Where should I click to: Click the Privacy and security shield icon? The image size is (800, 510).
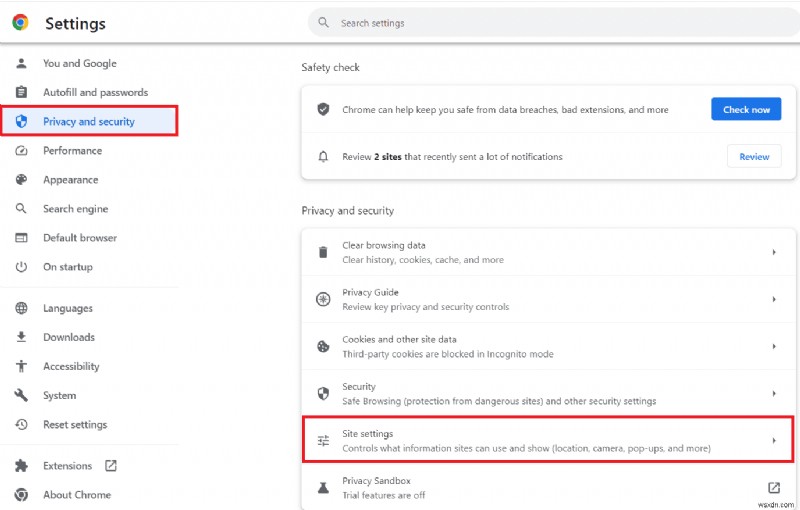21,121
